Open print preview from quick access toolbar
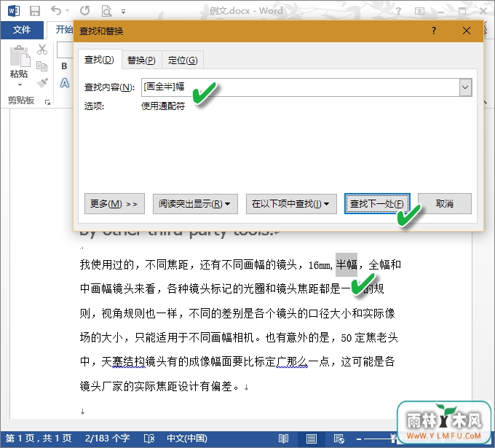Viewport: 495px width, 448px height. click(x=106, y=11)
